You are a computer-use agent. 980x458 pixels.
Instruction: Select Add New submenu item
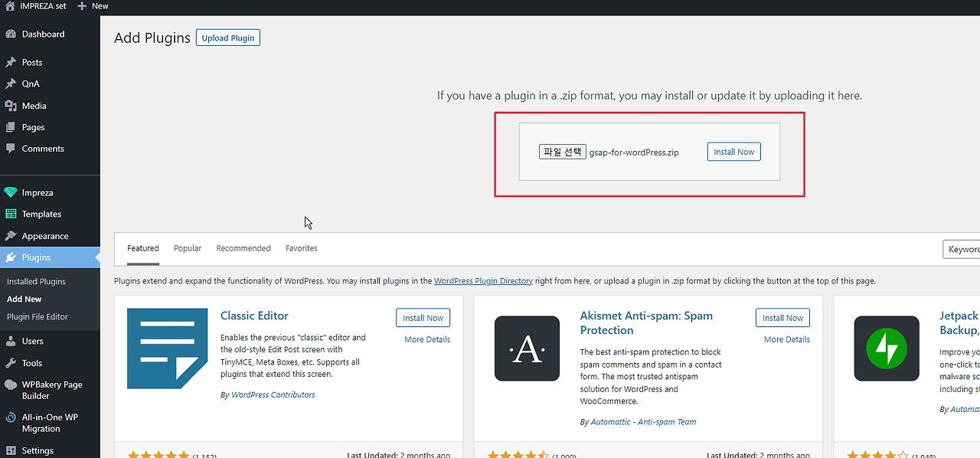coord(24,299)
